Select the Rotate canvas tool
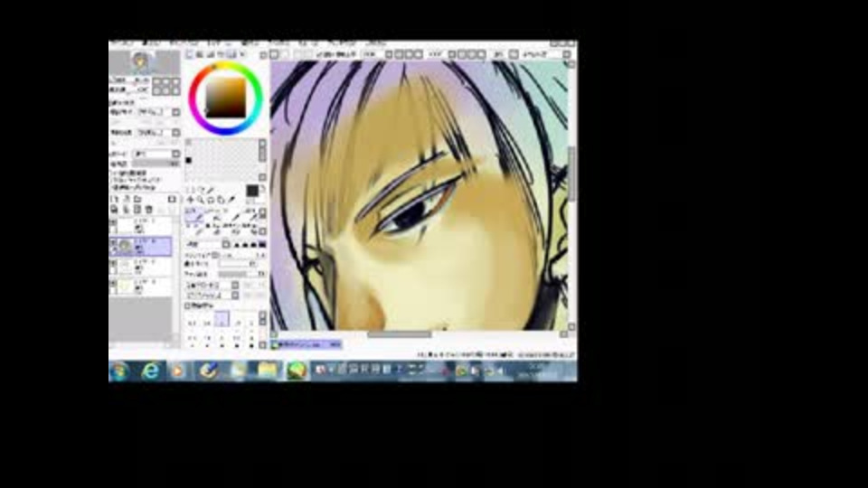Image resolution: width=868 pixels, height=488 pixels. 211,200
